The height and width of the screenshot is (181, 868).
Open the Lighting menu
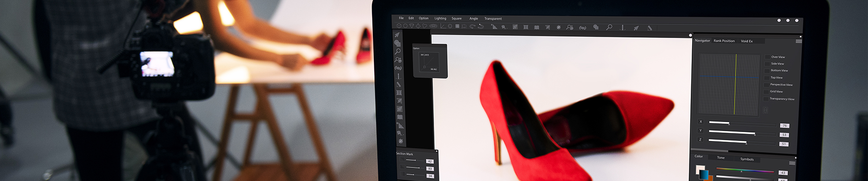[x=440, y=18]
